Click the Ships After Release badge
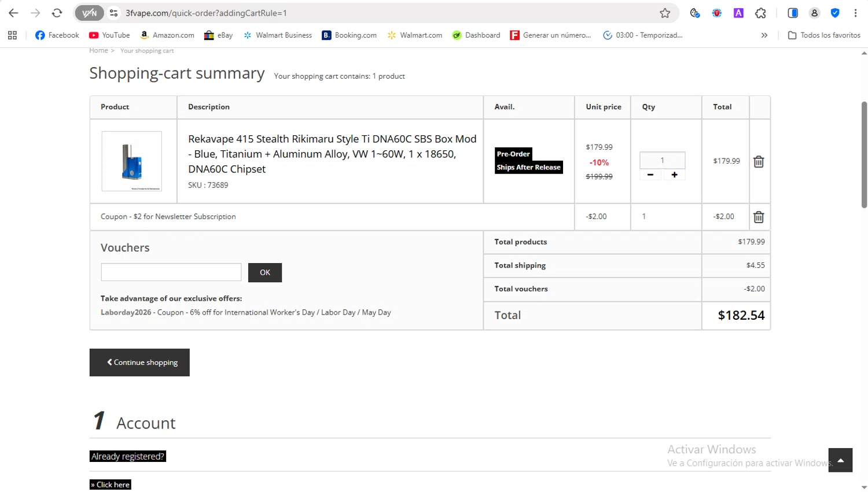The width and height of the screenshot is (868, 492). (x=529, y=167)
